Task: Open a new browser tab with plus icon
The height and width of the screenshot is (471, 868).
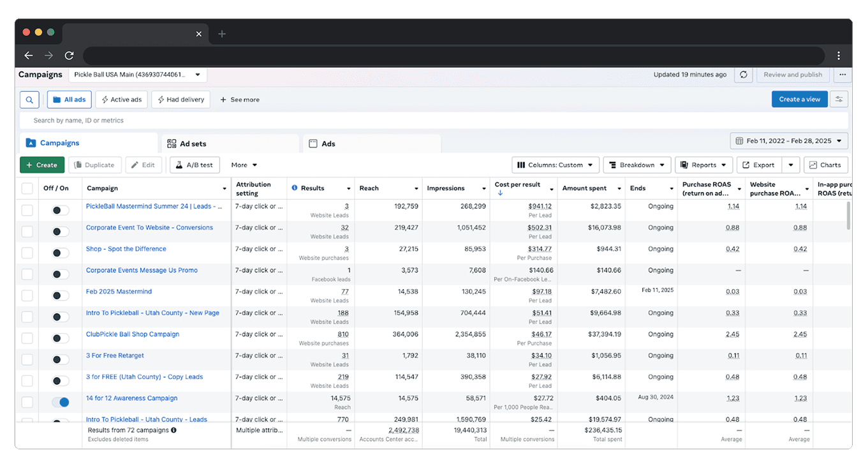Action: click(x=222, y=34)
